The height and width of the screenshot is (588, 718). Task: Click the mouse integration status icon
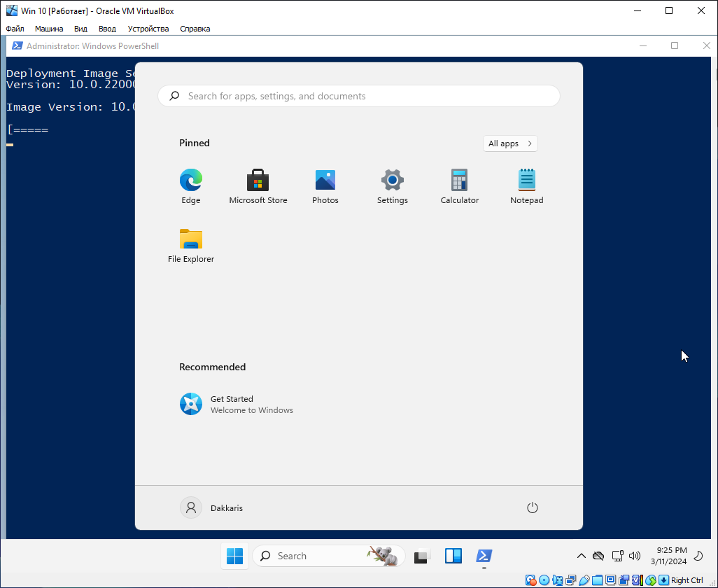tap(651, 580)
